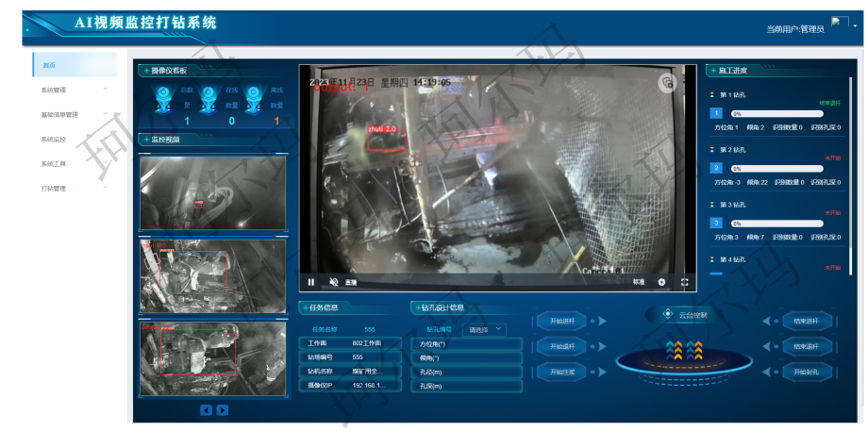
Task: Click the PTZ up-arrows joystick pad
Action: click(x=684, y=351)
